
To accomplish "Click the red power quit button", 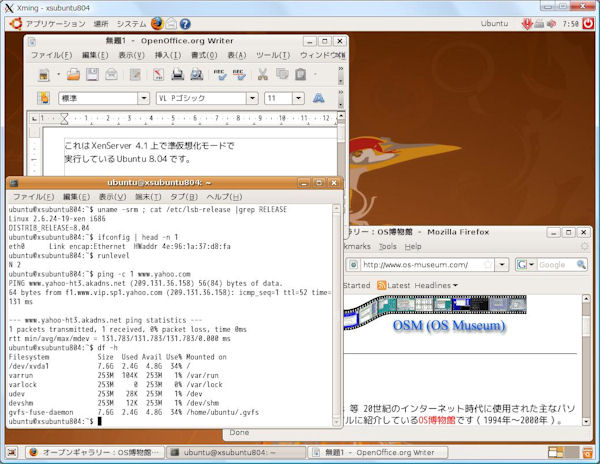I will click(x=588, y=24).
